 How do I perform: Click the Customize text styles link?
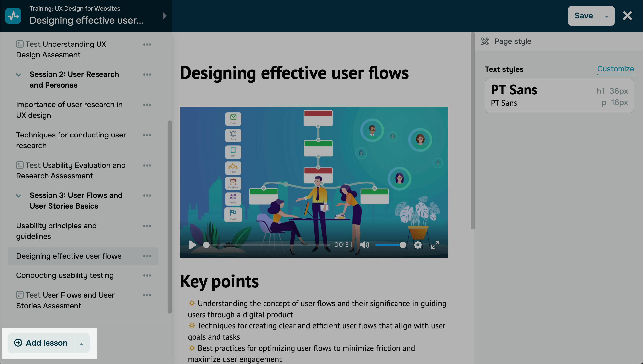click(x=615, y=69)
